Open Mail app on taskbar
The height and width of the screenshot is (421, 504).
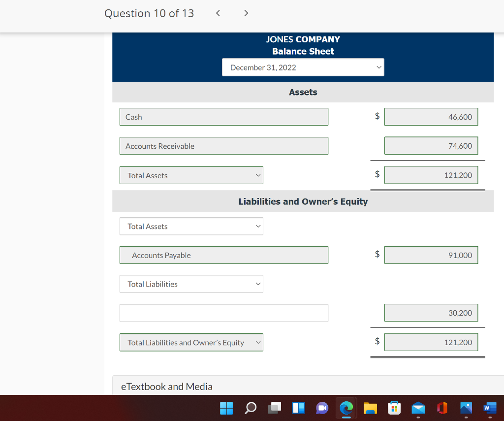click(418, 408)
